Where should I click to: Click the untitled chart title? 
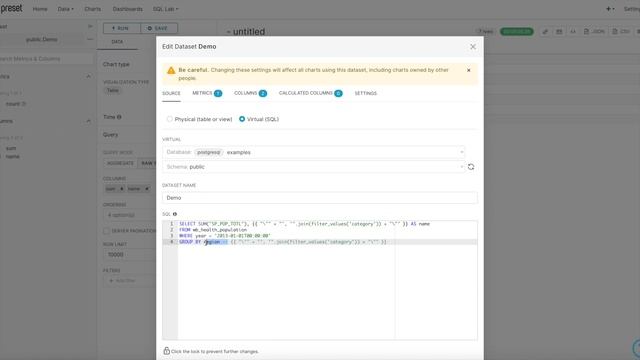pos(249,31)
